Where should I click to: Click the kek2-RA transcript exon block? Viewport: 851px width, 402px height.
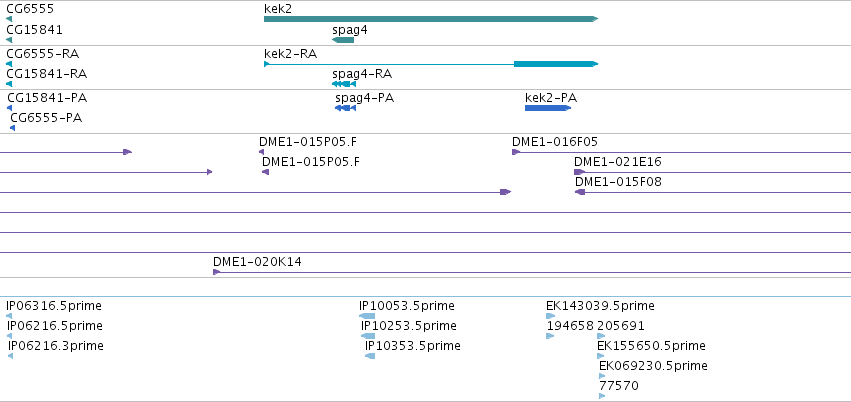coord(554,64)
